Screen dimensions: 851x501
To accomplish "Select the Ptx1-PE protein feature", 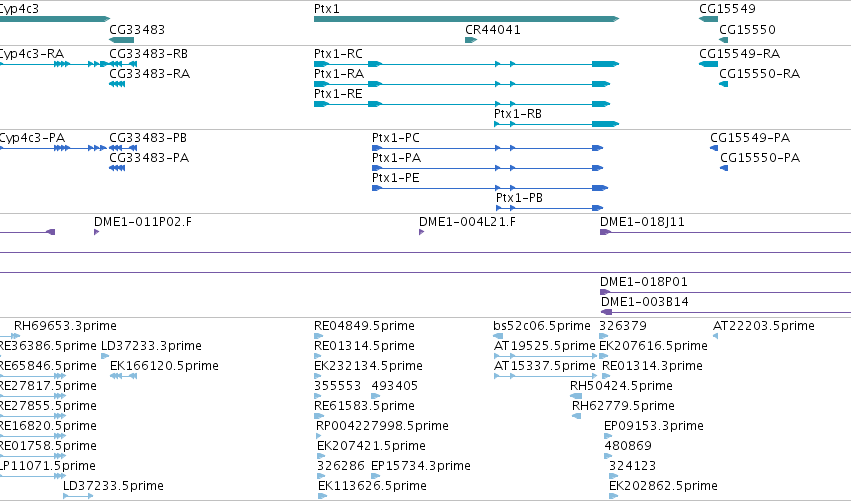I will [x=490, y=188].
